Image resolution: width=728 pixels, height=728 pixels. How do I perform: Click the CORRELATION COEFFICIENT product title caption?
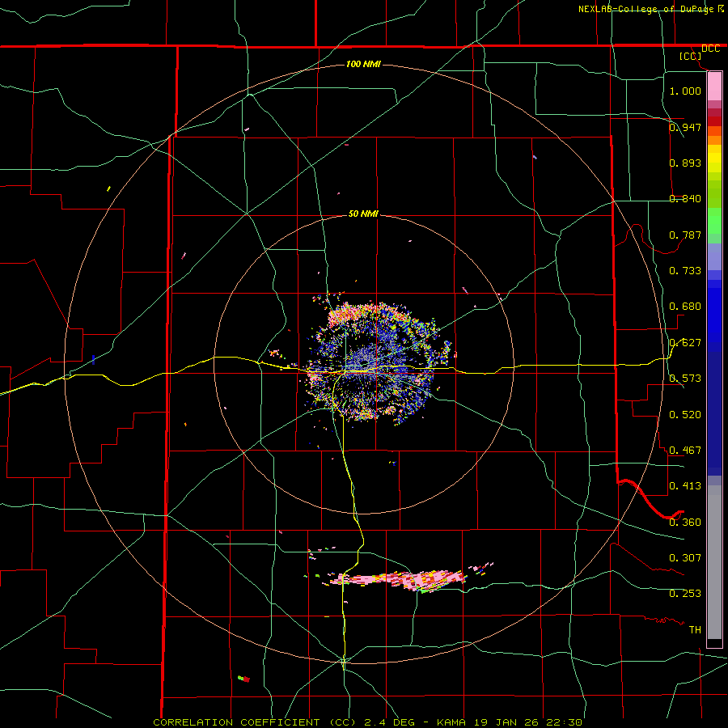click(241, 722)
